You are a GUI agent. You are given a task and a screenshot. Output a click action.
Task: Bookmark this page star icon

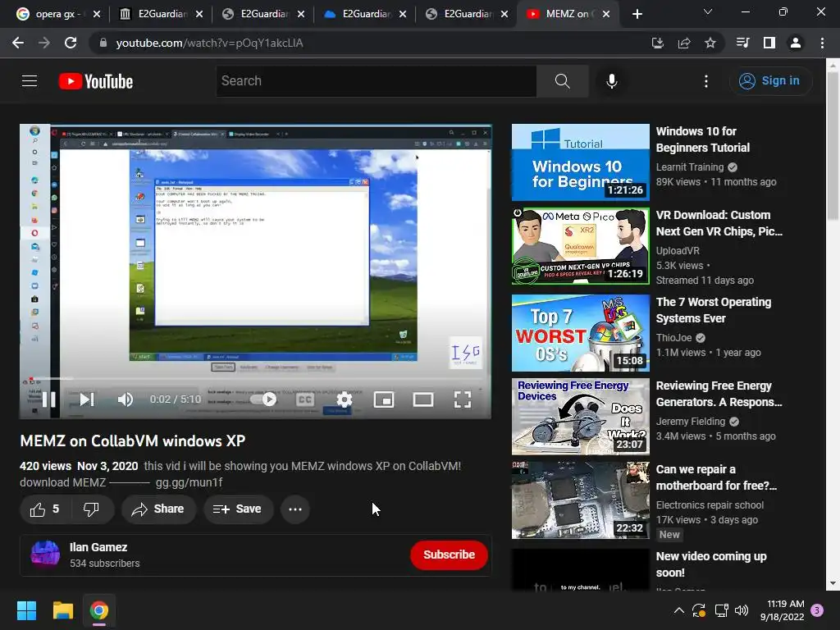coord(710,43)
